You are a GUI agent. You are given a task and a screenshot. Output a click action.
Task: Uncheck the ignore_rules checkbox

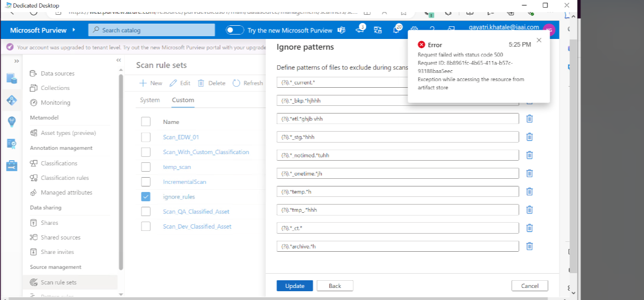coord(146,196)
